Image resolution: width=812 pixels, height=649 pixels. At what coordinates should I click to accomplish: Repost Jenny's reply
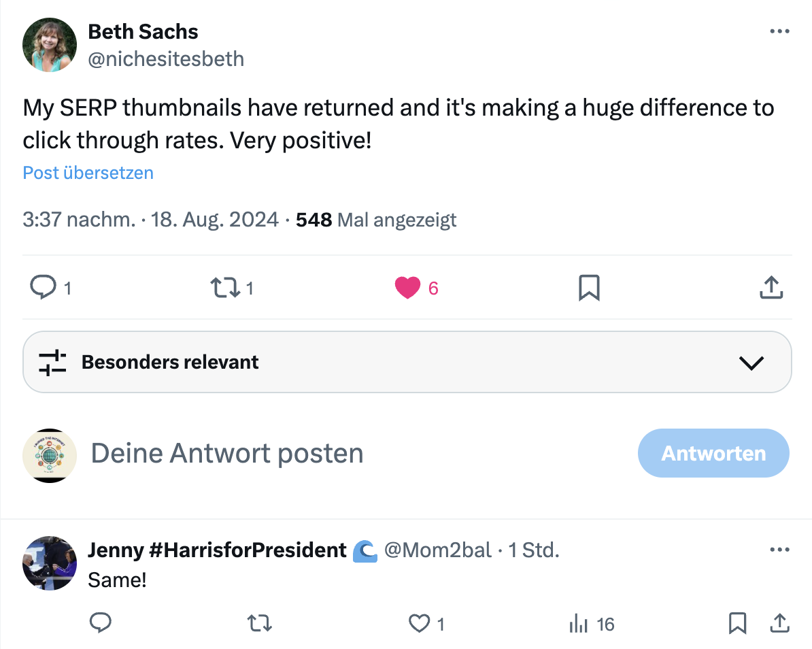[x=259, y=623]
